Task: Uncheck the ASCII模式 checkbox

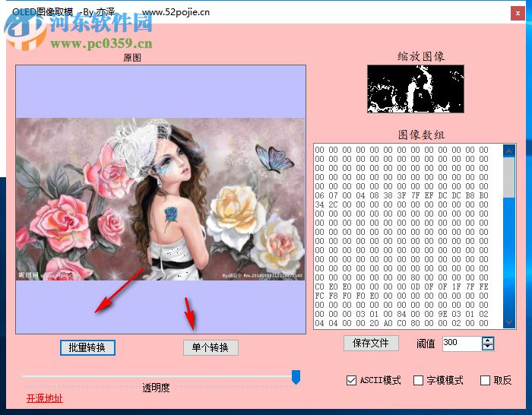Action: (351, 380)
